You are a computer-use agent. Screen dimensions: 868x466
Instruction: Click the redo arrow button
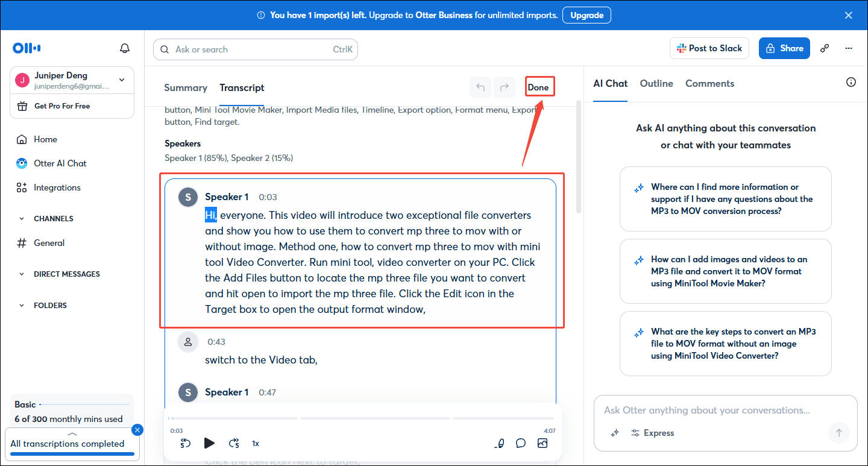(x=505, y=87)
